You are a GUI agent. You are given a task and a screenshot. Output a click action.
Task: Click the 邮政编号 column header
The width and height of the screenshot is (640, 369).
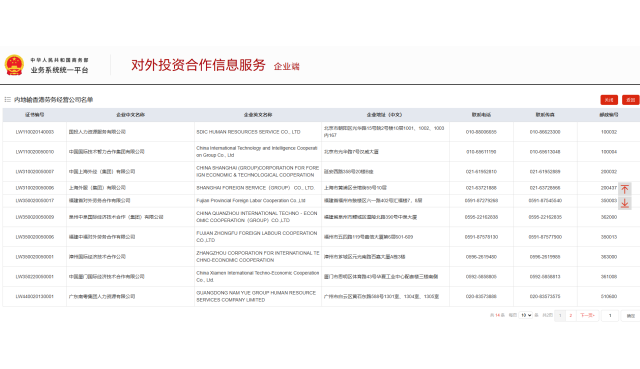pyautogui.click(x=609, y=115)
